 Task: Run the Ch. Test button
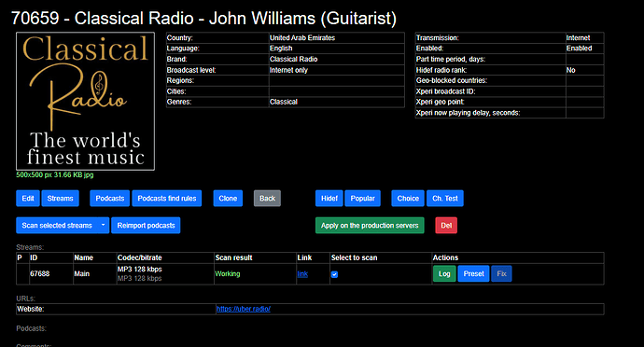(x=445, y=199)
